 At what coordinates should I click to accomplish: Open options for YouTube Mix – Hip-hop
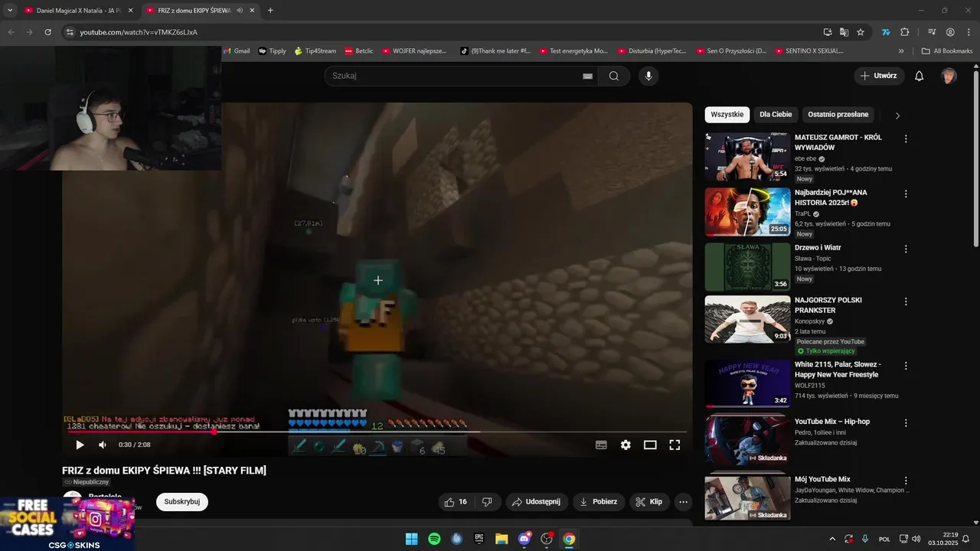(906, 423)
